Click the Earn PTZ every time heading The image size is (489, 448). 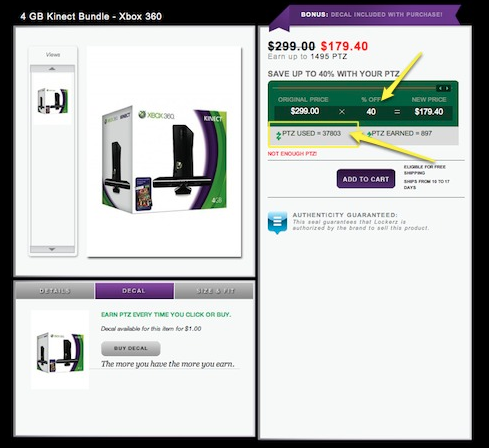pyautogui.click(x=166, y=314)
